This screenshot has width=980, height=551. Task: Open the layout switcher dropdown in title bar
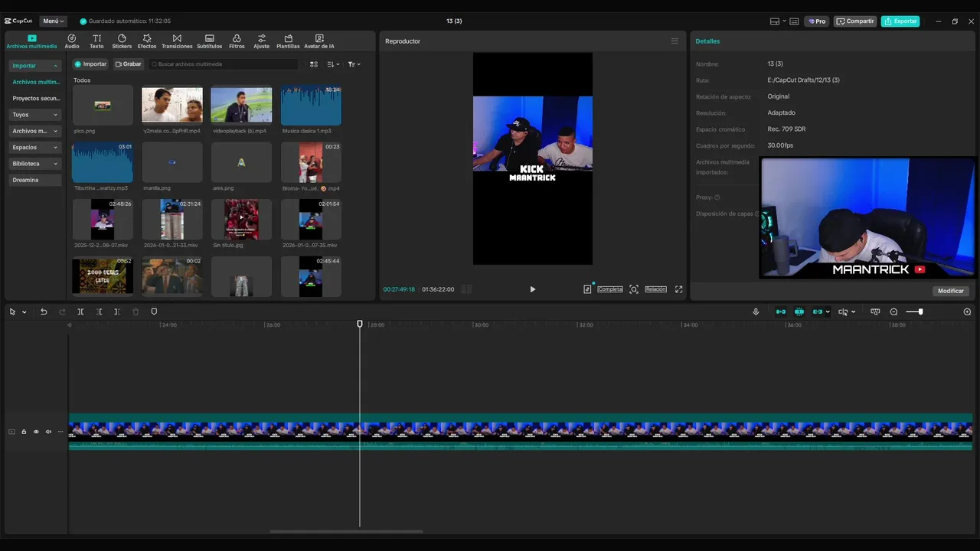point(778,21)
